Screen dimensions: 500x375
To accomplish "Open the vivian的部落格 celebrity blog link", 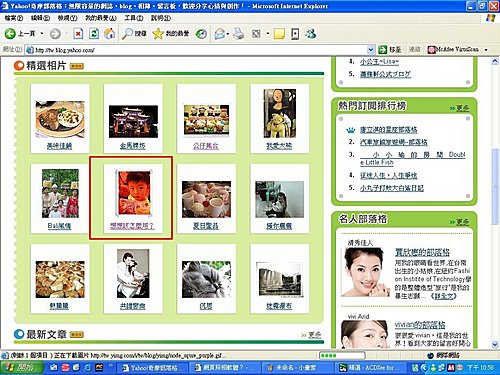I will 420,324.
